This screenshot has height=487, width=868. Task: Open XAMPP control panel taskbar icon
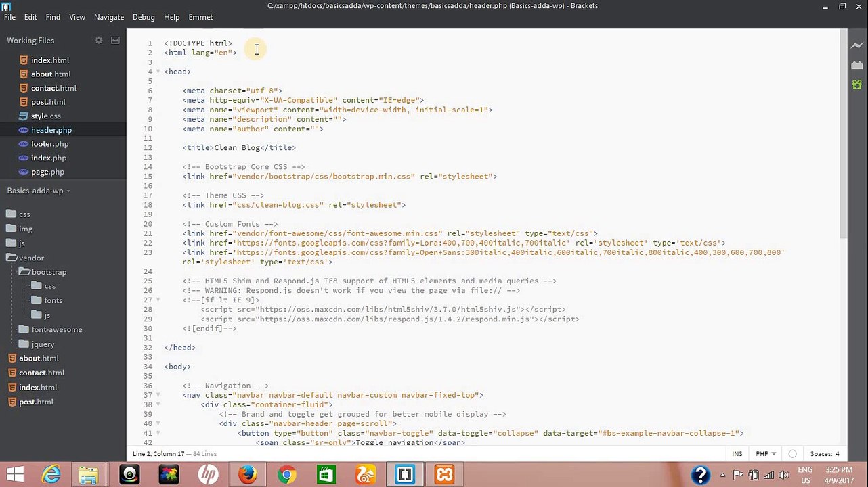tap(444, 475)
